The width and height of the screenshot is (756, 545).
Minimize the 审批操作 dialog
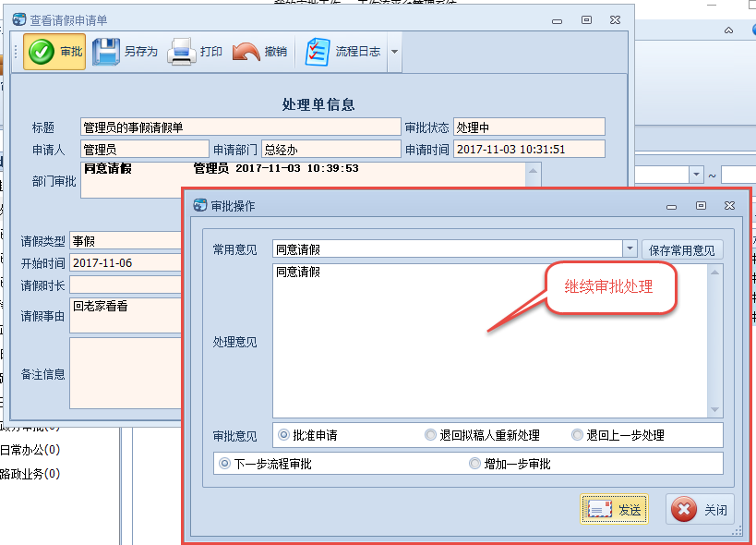[671, 206]
